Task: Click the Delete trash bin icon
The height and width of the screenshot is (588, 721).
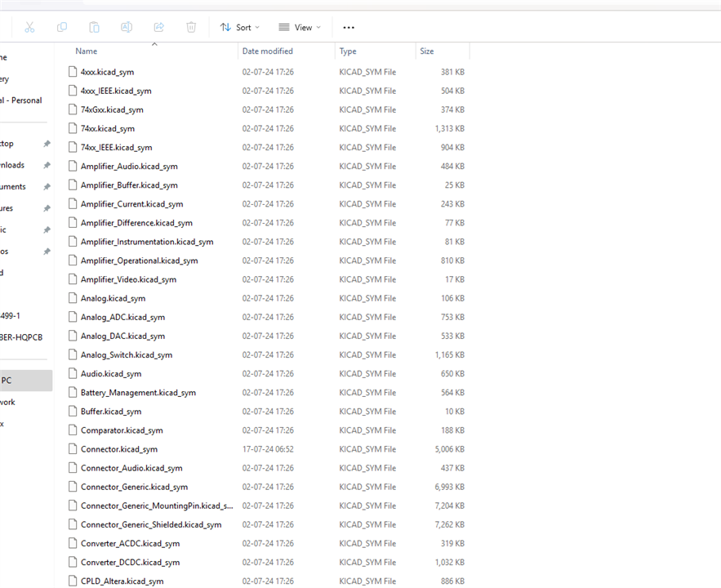Action: [191, 27]
